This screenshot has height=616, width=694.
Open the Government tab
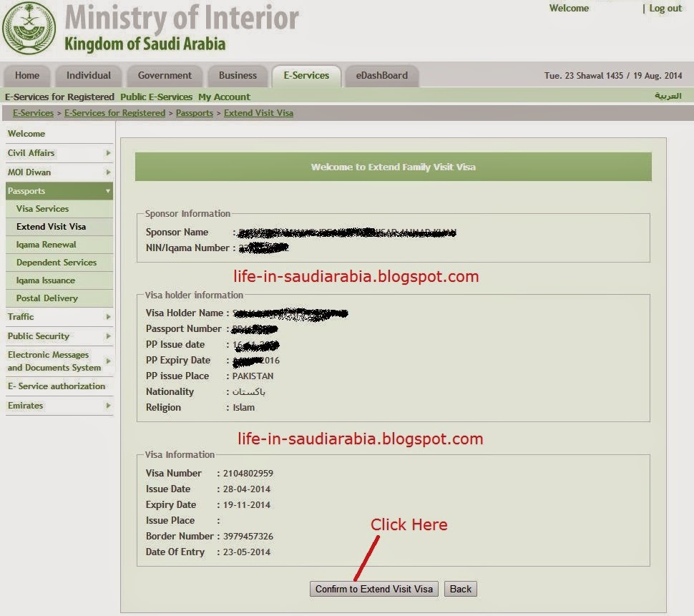point(165,76)
